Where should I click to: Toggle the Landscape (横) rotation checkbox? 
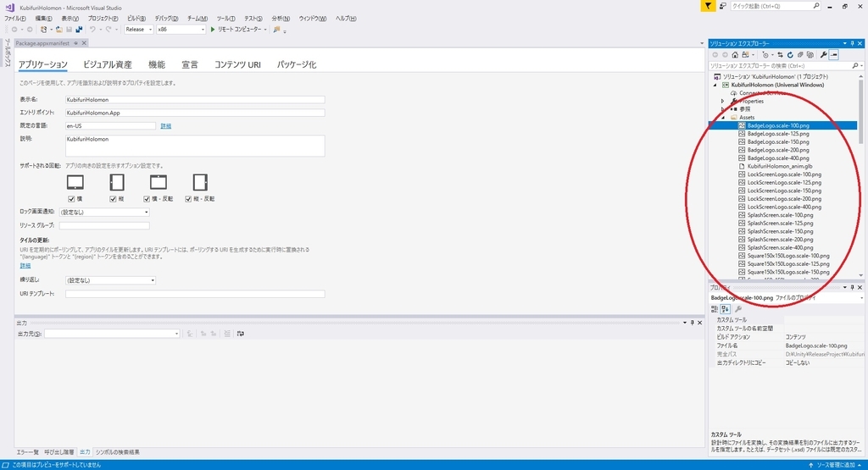click(71, 198)
